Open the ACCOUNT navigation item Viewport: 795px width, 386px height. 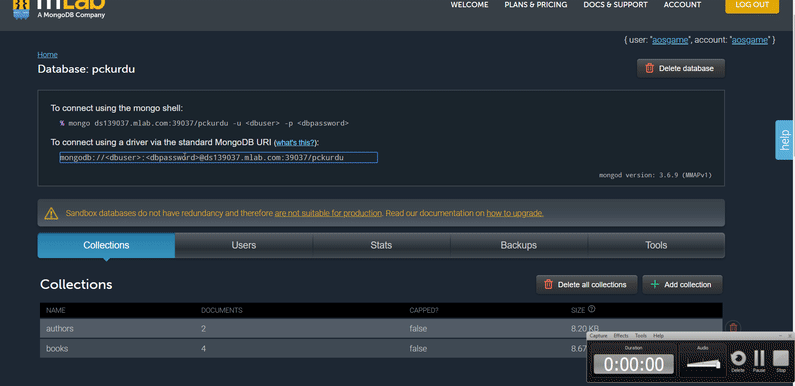click(x=682, y=5)
